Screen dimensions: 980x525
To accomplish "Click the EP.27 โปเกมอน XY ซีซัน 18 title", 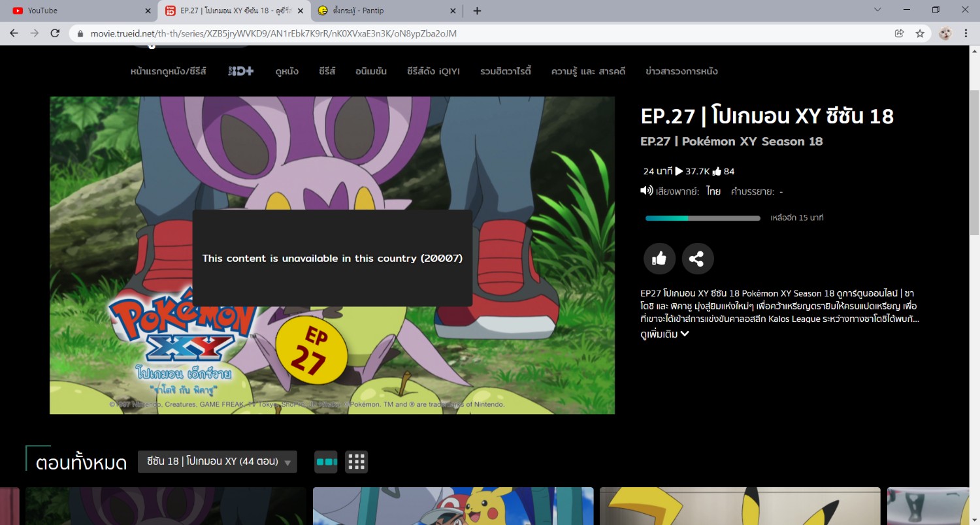I will pyautogui.click(x=767, y=116).
